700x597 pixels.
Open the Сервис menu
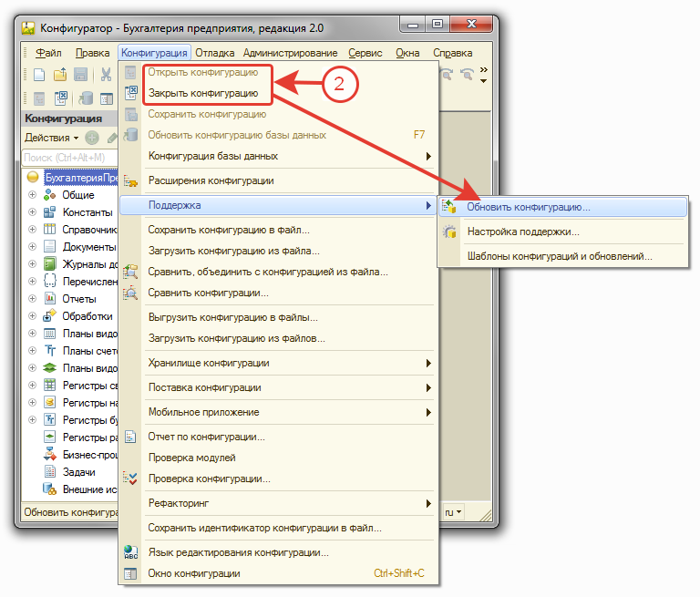[365, 53]
